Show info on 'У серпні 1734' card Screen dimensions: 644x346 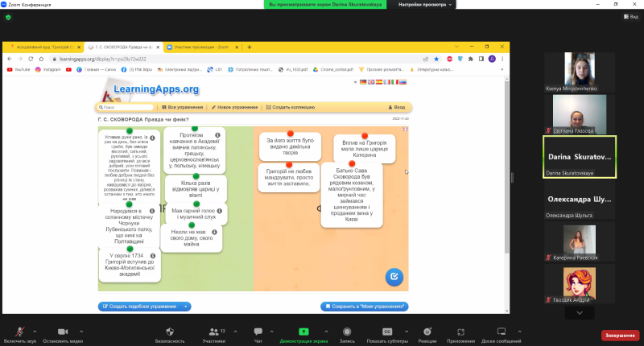(153, 256)
